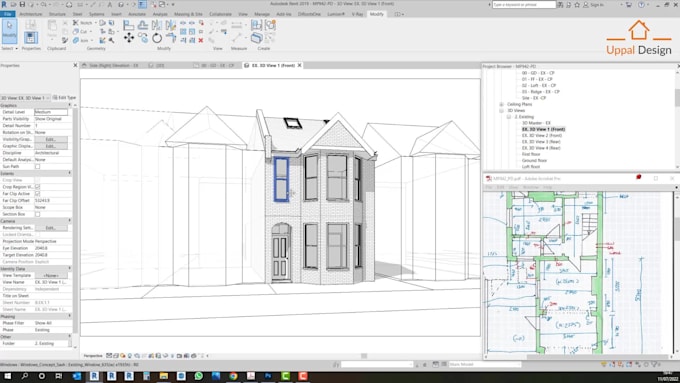Switch to the Massing & Site ribbon tab
680x383 pixels.
point(188,14)
